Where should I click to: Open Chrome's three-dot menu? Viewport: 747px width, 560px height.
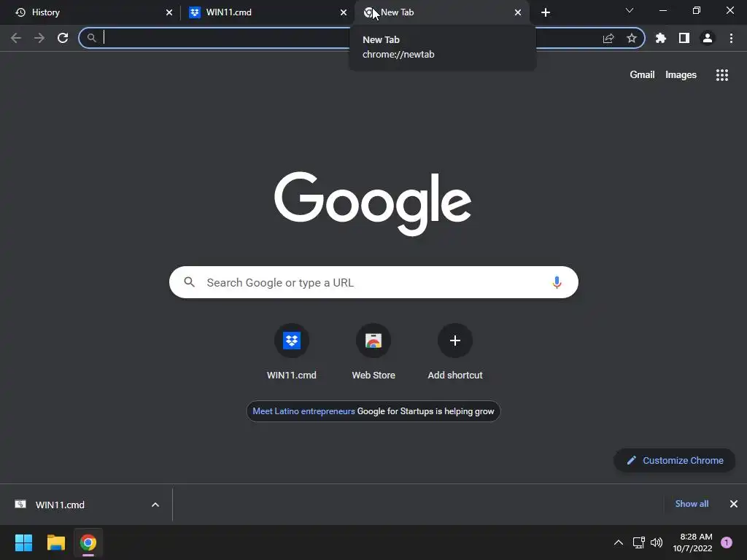731,38
